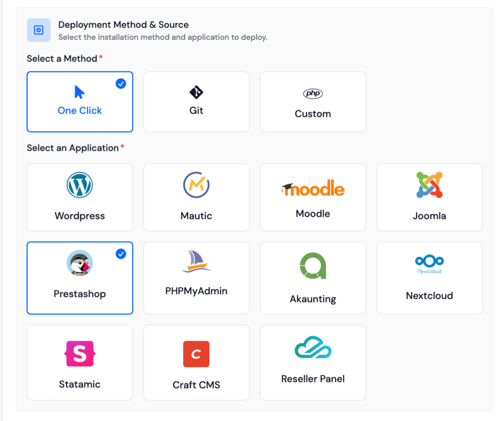The width and height of the screenshot is (504, 421).
Task: Click the blue checkmark on Prestashop
Action: (x=121, y=254)
